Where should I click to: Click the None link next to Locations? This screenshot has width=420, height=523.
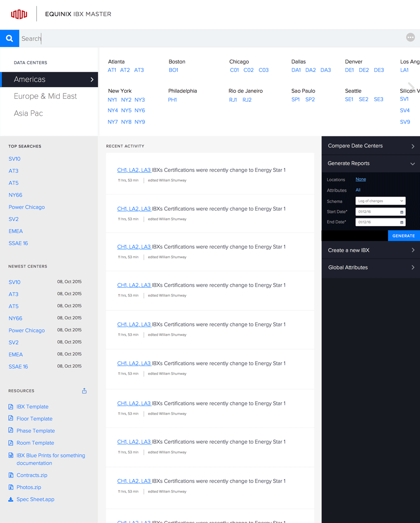click(360, 179)
